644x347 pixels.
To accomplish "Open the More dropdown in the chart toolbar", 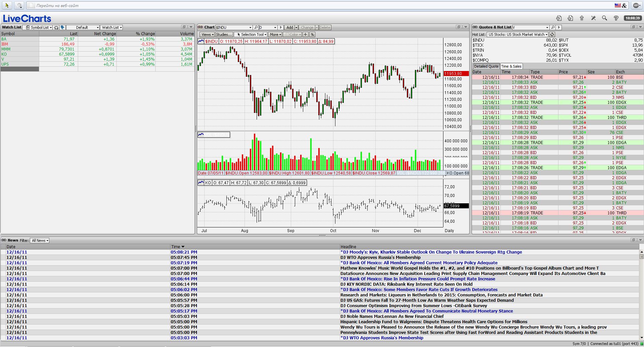I will pyautogui.click(x=275, y=34).
